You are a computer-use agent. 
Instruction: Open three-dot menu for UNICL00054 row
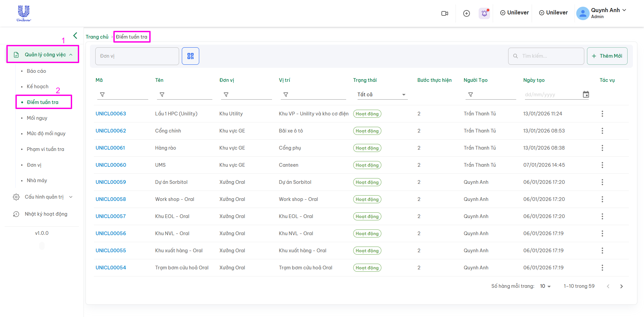[x=602, y=268]
